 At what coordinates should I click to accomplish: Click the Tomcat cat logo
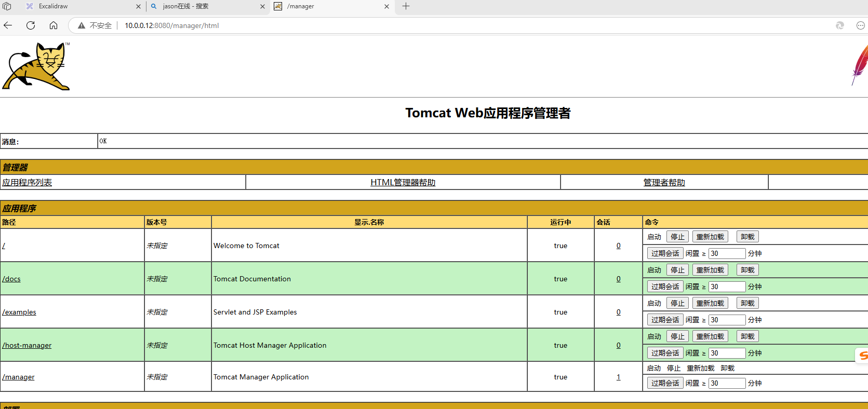coord(36,66)
